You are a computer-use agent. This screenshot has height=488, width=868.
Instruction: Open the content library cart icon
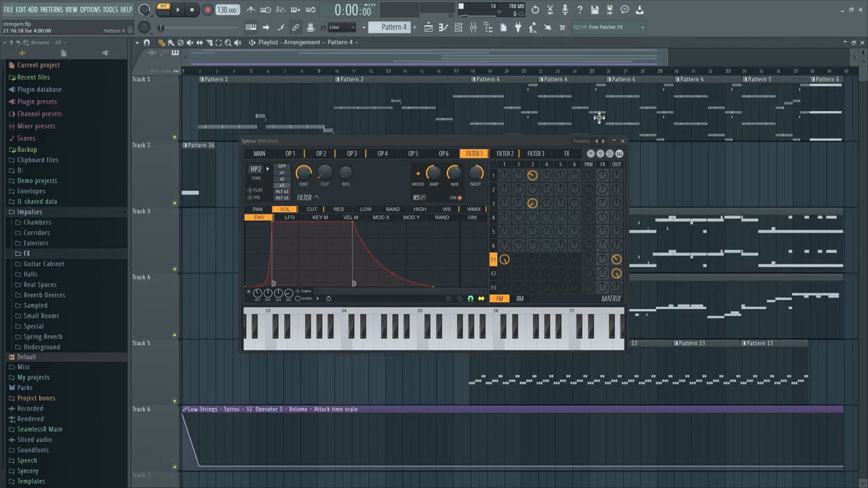click(x=561, y=27)
